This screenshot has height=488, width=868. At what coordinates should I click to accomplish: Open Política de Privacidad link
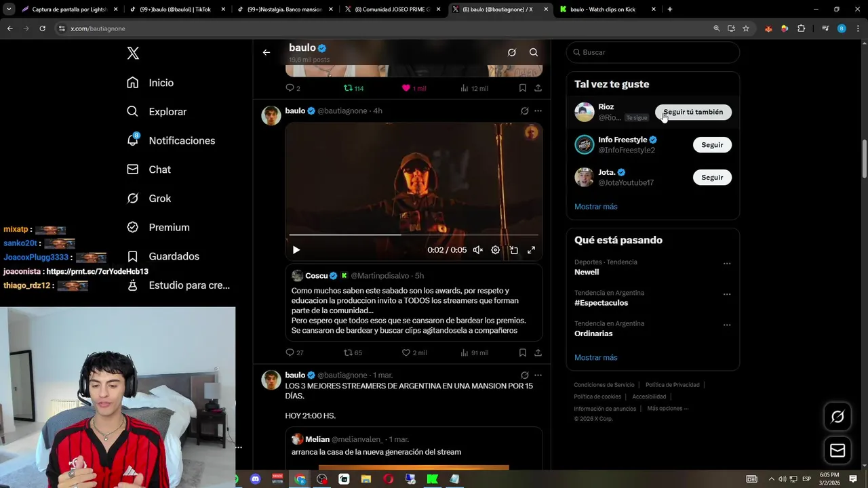click(x=672, y=385)
